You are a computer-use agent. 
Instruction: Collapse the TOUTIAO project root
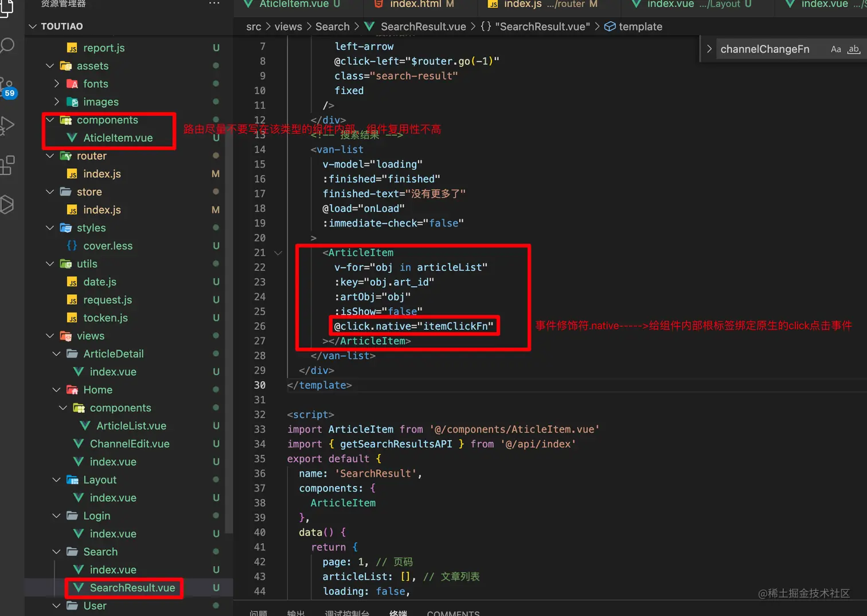coord(33,26)
